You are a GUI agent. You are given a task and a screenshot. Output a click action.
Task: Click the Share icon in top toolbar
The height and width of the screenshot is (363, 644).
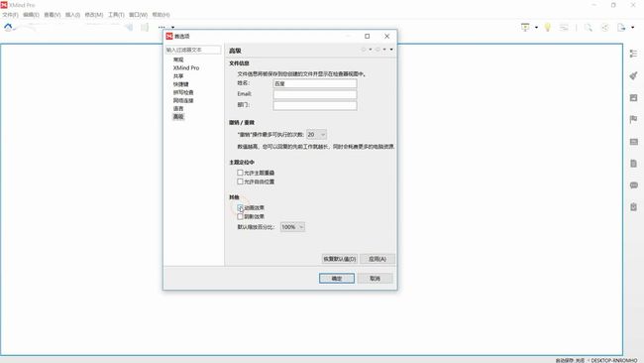coord(605,28)
